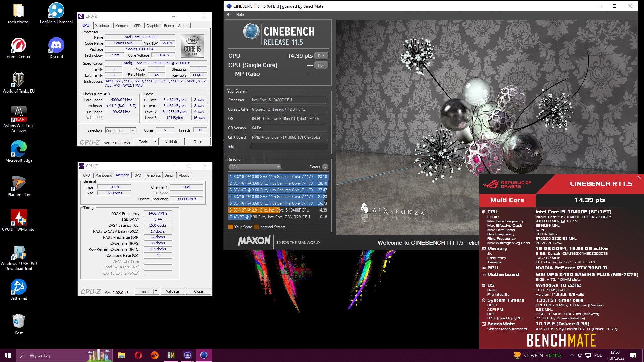This screenshot has height=362, width=644.
Task: Open Tools dropdown arrow in top CPU-Z
Action: (x=155, y=142)
